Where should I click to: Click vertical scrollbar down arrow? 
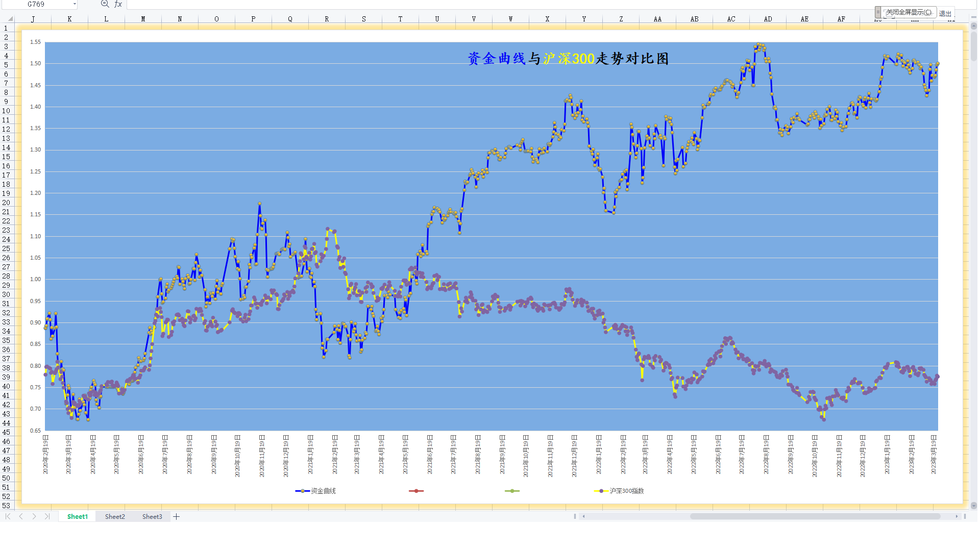pos(974,506)
